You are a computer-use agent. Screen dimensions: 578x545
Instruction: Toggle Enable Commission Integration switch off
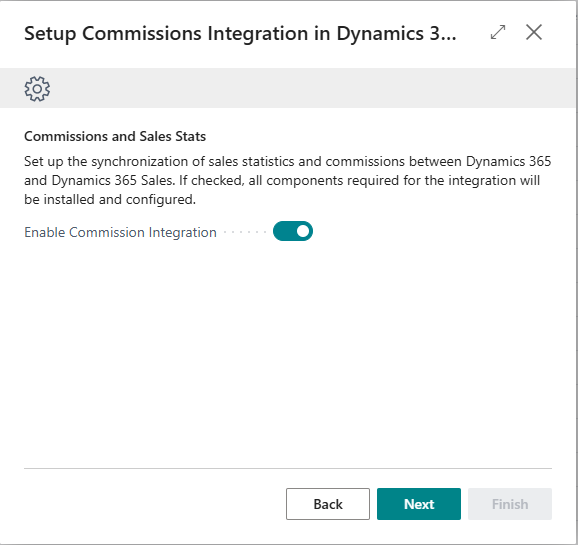tap(293, 231)
